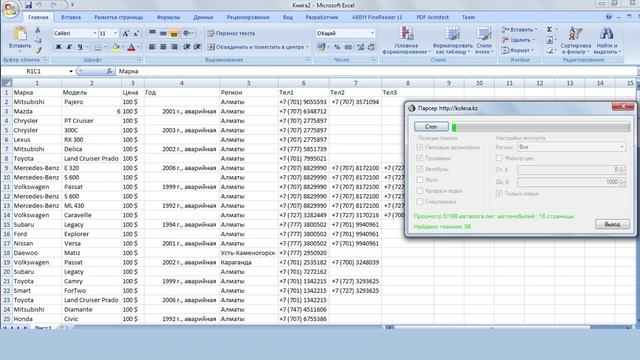Insert an AutoSum with the sigma icon
The width and height of the screenshot is (640, 360).
tap(550, 29)
